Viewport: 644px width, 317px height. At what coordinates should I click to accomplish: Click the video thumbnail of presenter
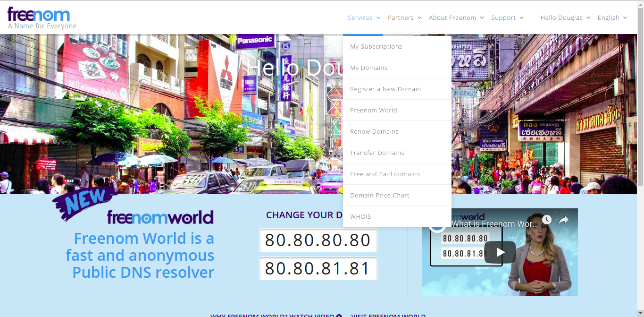point(500,252)
